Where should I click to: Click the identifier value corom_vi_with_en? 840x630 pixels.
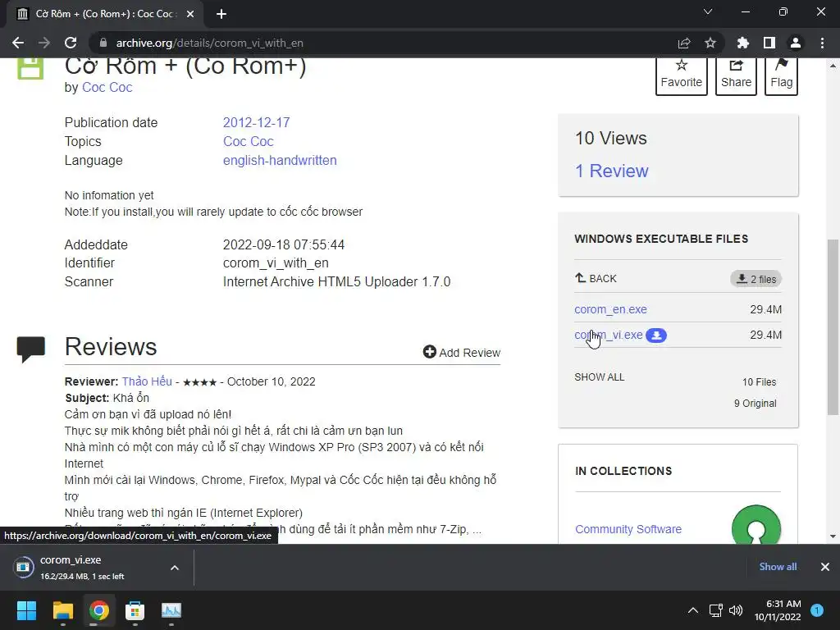(276, 263)
